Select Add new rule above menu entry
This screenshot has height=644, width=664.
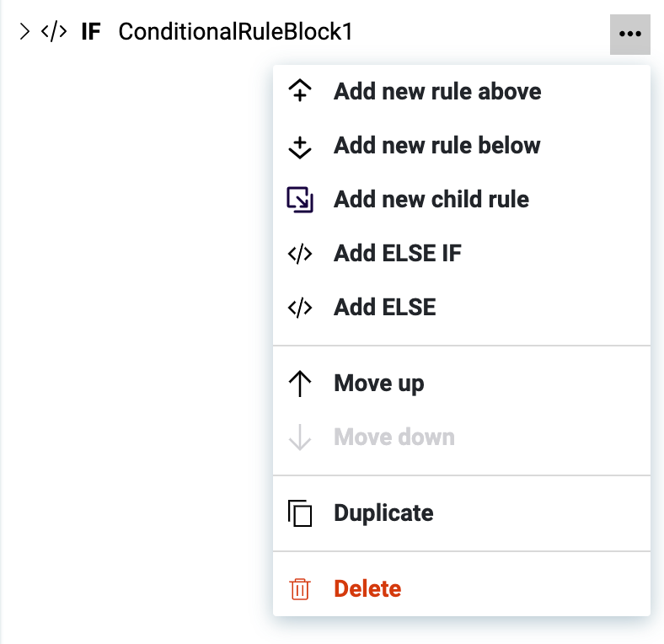(x=437, y=91)
